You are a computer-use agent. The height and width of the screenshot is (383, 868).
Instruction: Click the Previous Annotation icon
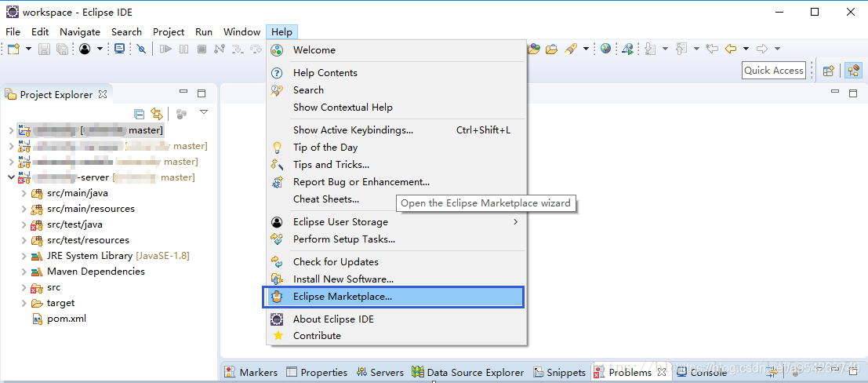tap(682, 49)
